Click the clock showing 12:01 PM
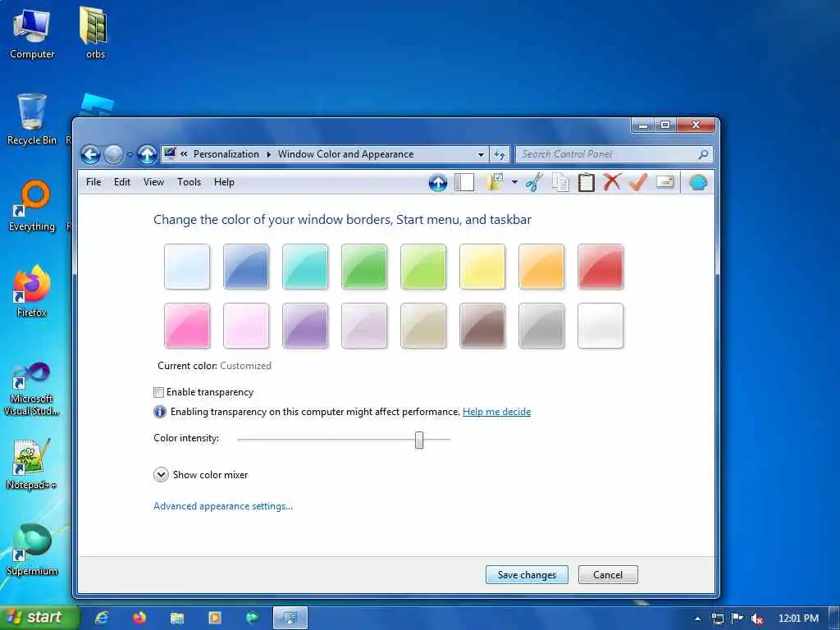 click(x=798, y=619)
